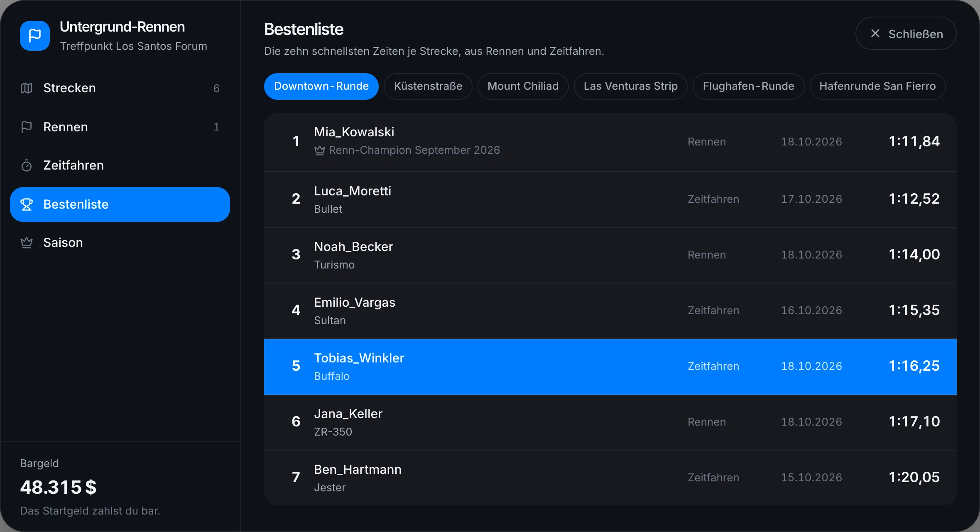Select the Downtown-Runde track tab
This screenshot has height=532, width=980.
(x=321, y=86)
